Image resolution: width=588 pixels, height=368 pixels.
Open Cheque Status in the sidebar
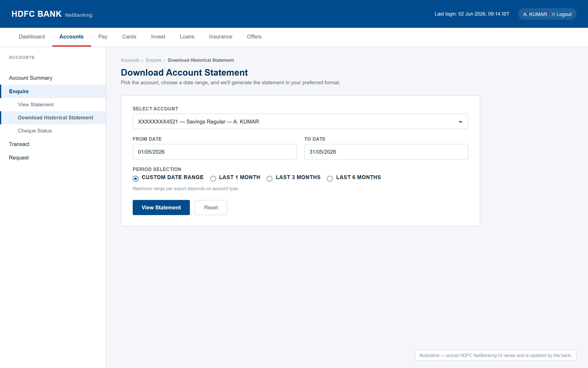coord(53,131)
